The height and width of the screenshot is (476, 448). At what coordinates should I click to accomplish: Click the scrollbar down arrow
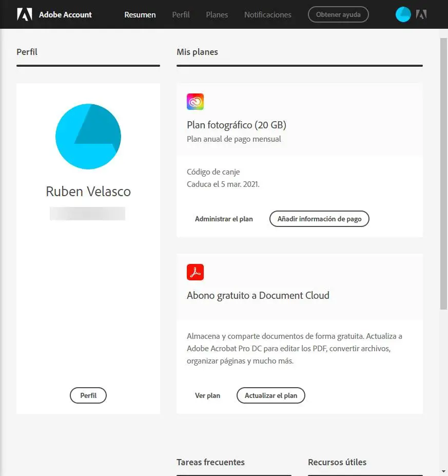pos(443,471)
